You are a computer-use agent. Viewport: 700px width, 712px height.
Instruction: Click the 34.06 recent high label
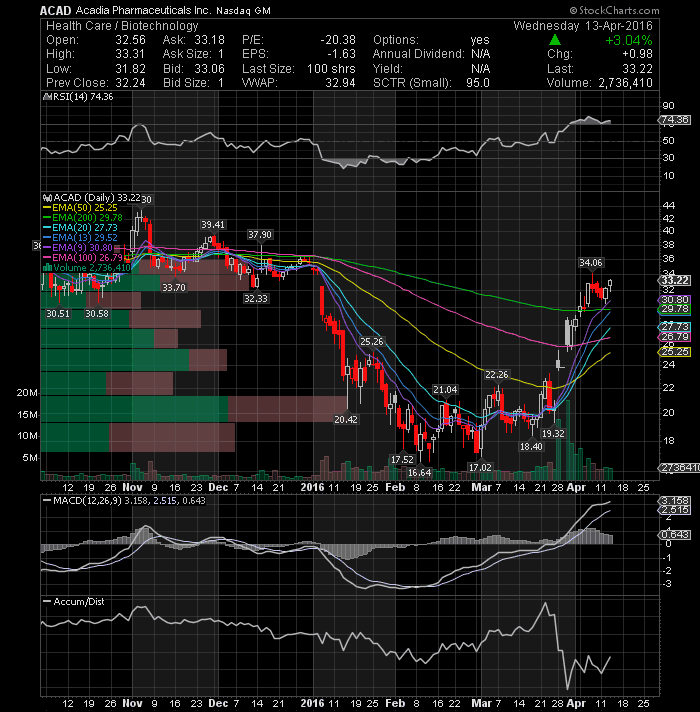(x=591, y=262)
